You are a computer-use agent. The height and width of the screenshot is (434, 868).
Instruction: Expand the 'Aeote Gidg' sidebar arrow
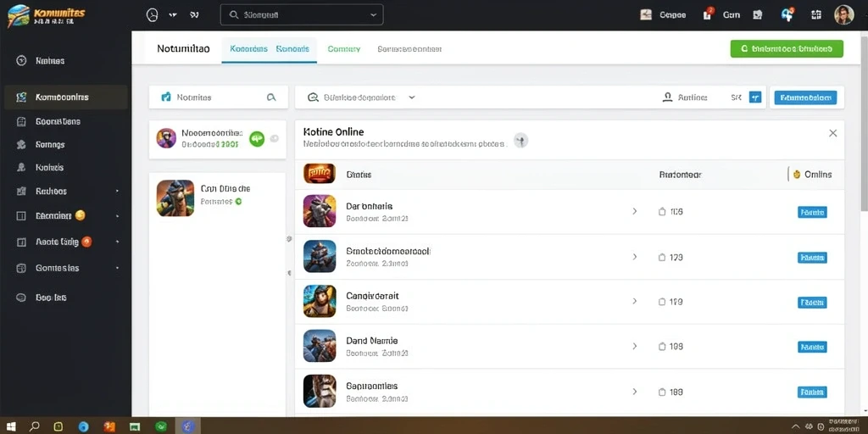tap(117, 242)
